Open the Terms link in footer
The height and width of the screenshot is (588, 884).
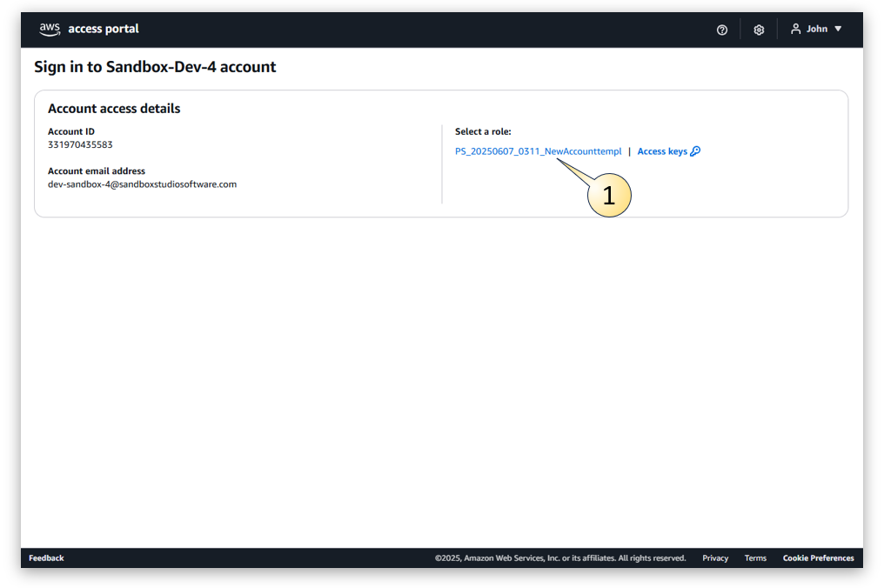pos(755,558)
